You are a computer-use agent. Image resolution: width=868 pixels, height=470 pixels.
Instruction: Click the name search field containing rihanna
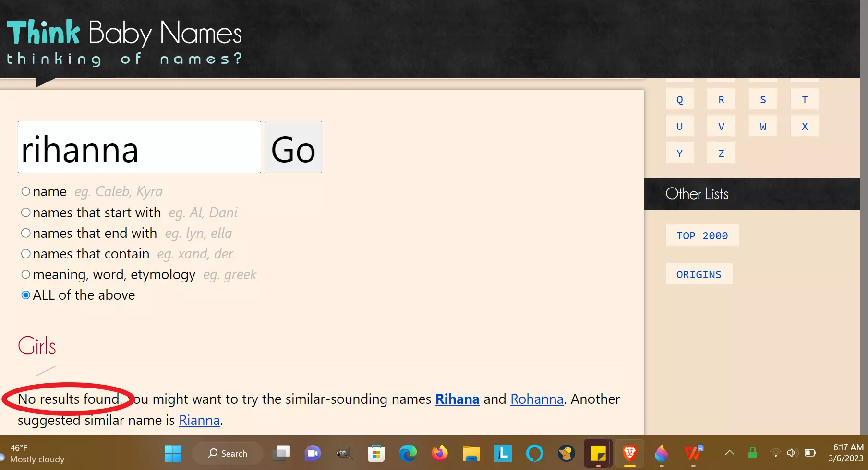139,147
